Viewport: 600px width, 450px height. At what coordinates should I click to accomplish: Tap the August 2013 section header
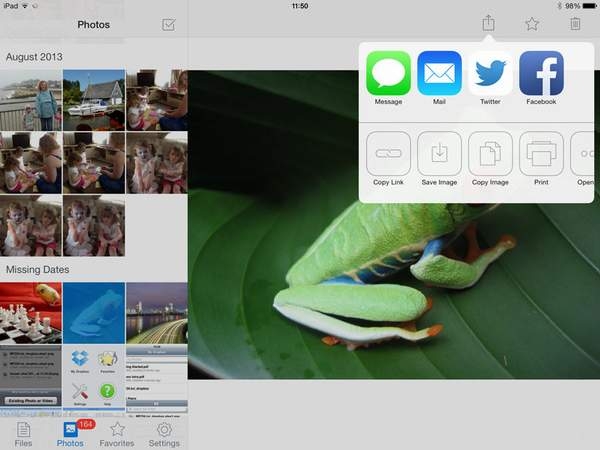[x=34, y=57]
